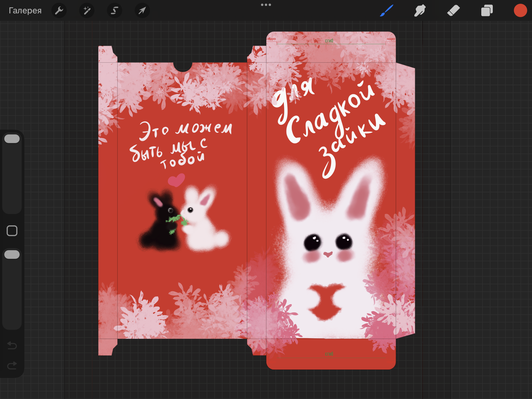Screen dimensions: 532x399
Task: Tap the green 'сгиб' label at top
Action: (x=329, y=41)
